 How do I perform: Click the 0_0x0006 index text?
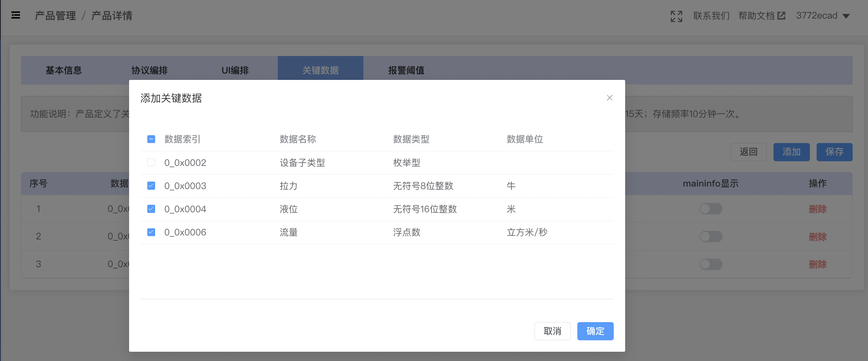tap(185, 233)
